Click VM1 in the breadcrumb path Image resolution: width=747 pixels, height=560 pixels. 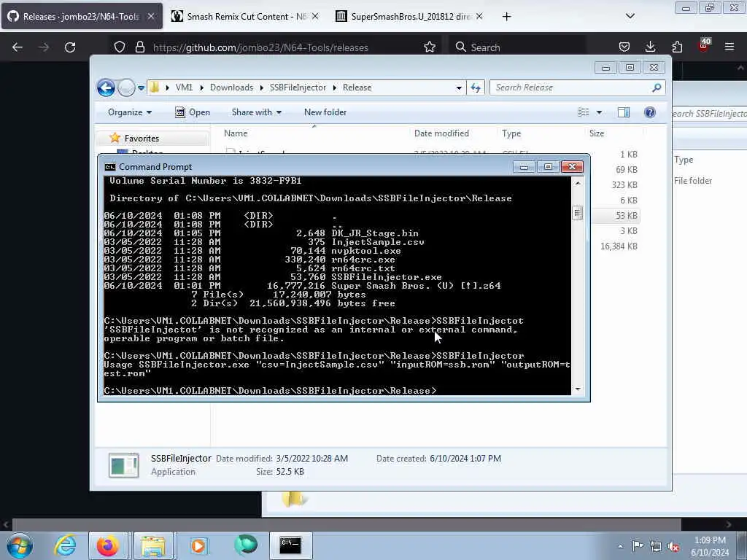coord(184,87)
